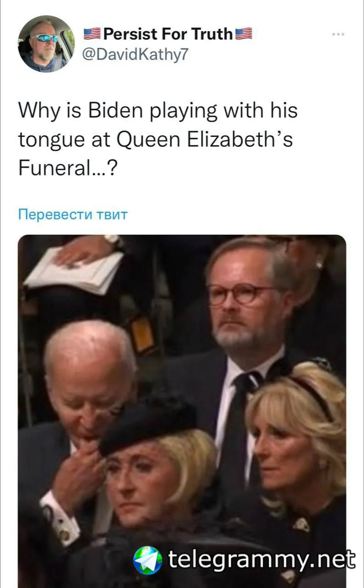Click the Telegram globe logo in watermark
Screen dimensions: 364x588
(147, 560)
